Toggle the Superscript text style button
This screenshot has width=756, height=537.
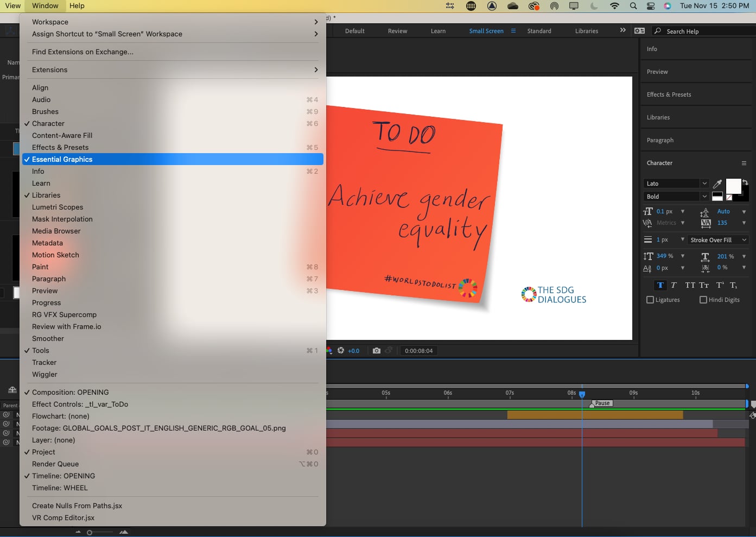pyautogui.click(x=720, y=285)
